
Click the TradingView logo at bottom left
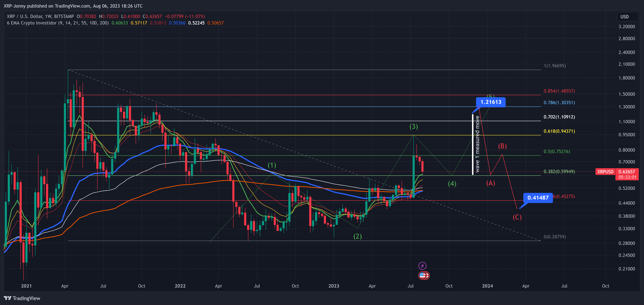click(22, 298)
